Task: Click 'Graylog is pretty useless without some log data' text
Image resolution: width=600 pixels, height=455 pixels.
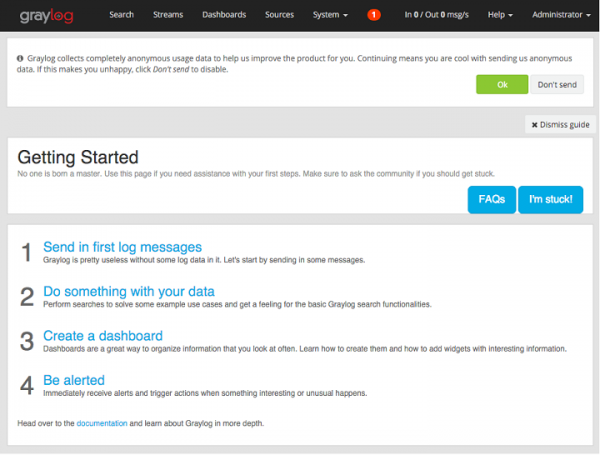Action: (204, 260)
